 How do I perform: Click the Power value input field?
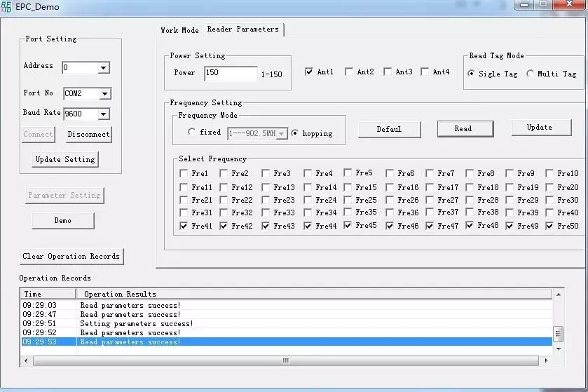coord(231,74)
